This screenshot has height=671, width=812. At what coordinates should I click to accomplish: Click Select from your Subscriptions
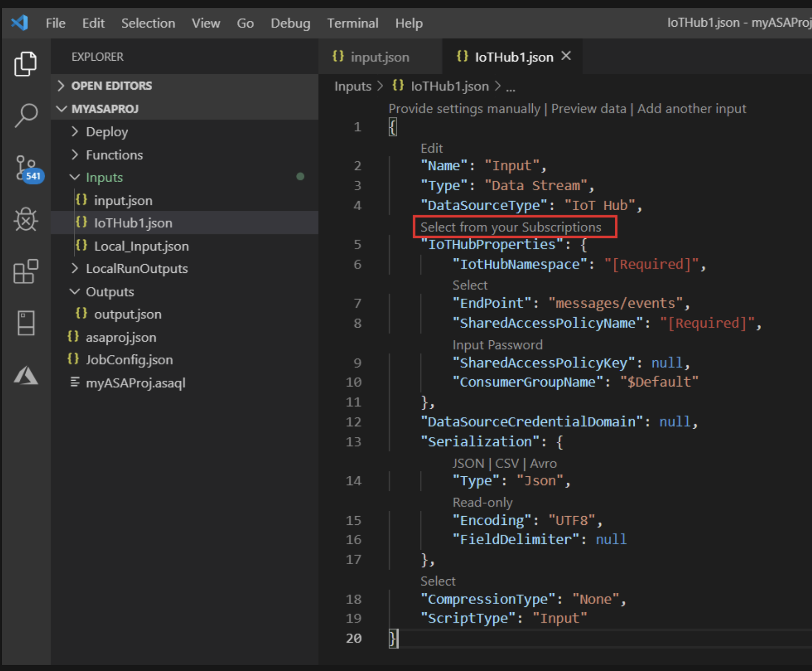[511, 226]
